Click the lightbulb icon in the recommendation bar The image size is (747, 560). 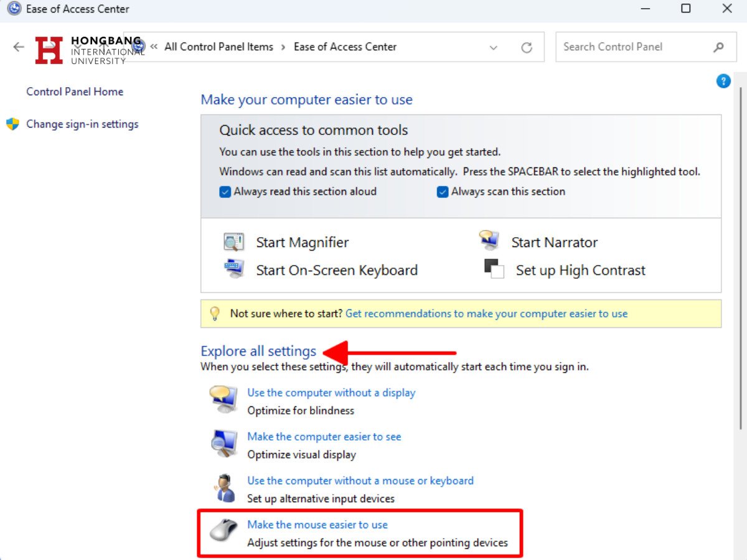pyautogui.click(x=214, y=313)
